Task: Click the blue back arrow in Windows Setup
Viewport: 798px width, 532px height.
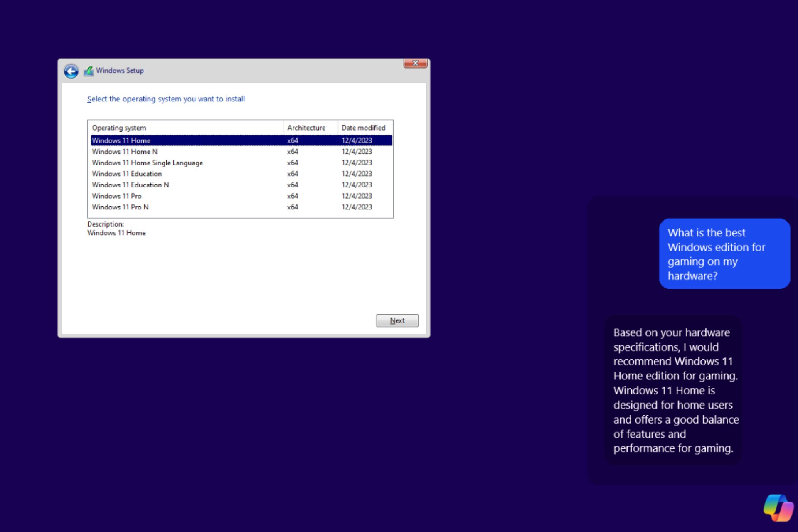Action: coord(71,71)
